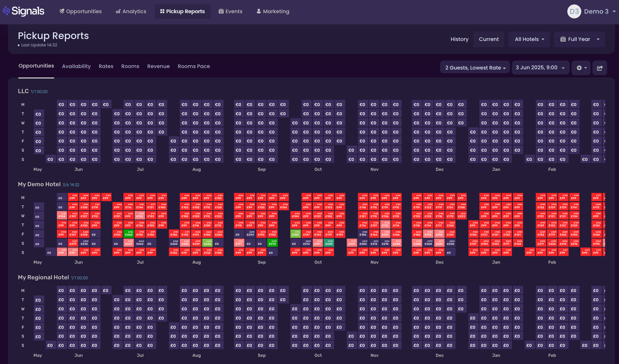Open the 3 Jun 2025, 9:00 date dropdown
The image size is (619, 364).
[x=540, y=68]
